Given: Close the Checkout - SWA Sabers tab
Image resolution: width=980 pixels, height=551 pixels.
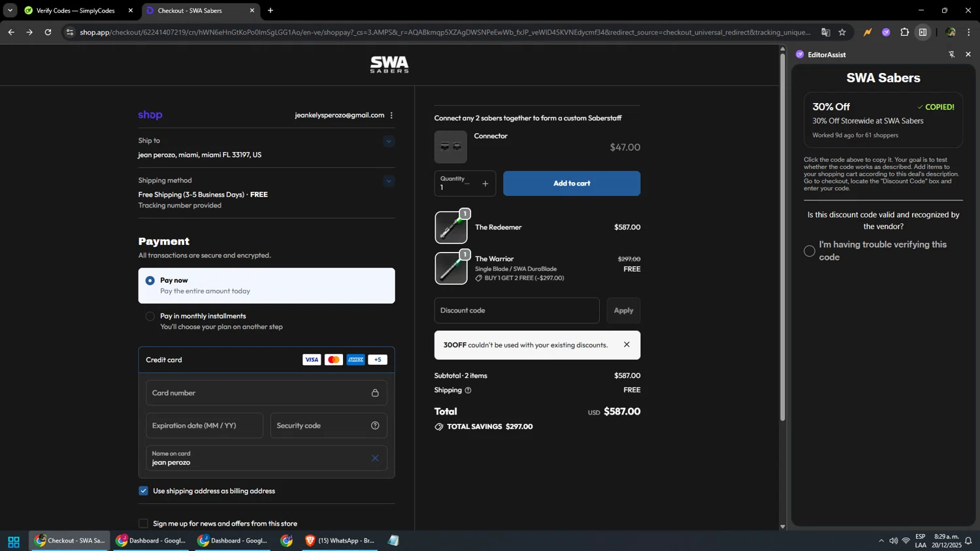Looking at the screenshot, I should click(252, 10).
